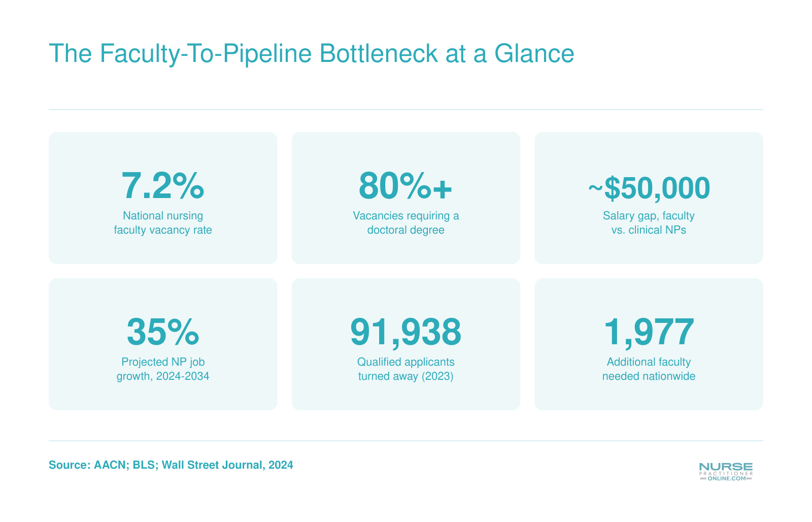The image size is (812, 522).
Task: Click the 80%+ statistic number
Action: tap(405, 186)
